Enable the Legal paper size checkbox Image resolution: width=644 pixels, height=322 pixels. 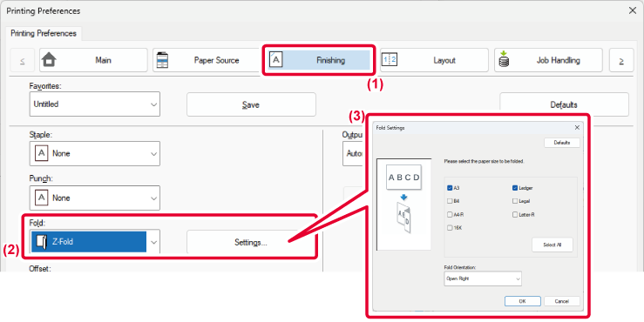tap(515, 201)
